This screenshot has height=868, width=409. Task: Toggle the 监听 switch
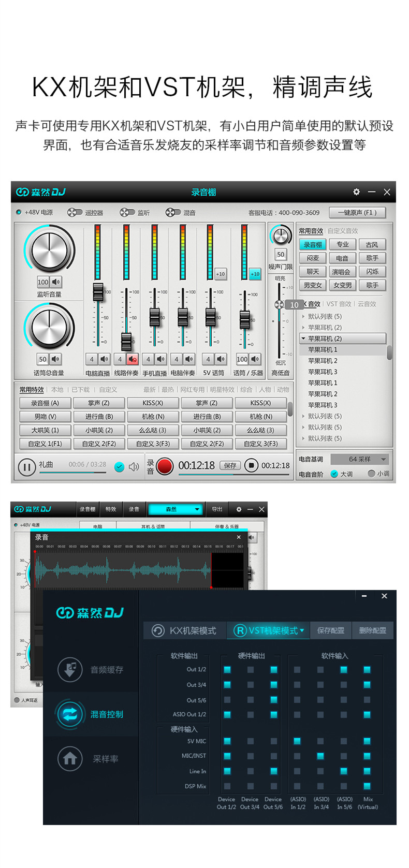coord(127,212)
